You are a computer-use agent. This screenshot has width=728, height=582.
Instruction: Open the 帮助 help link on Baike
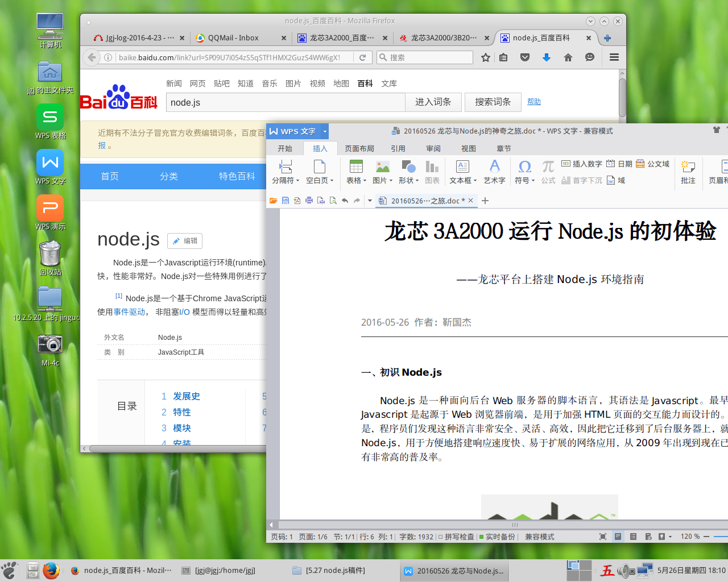[534, 102]
